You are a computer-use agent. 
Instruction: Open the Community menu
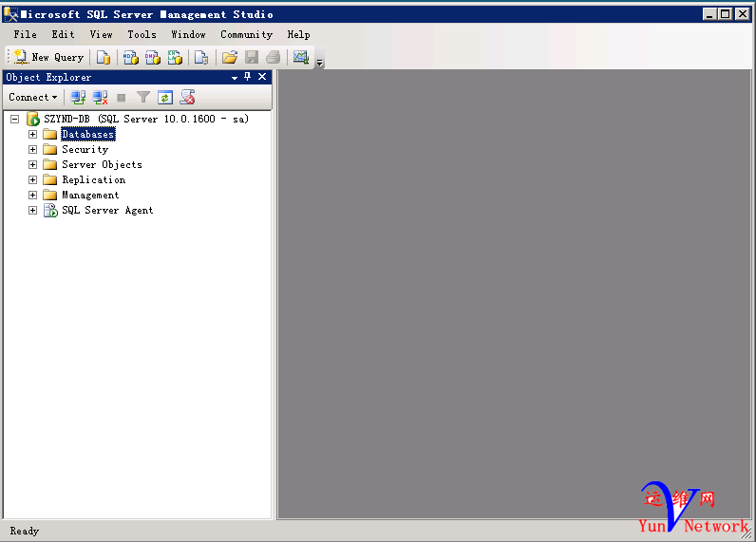tap(246, 35)
